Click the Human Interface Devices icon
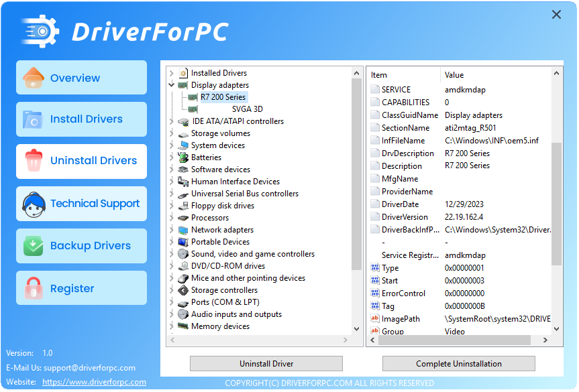 (183, 182)
